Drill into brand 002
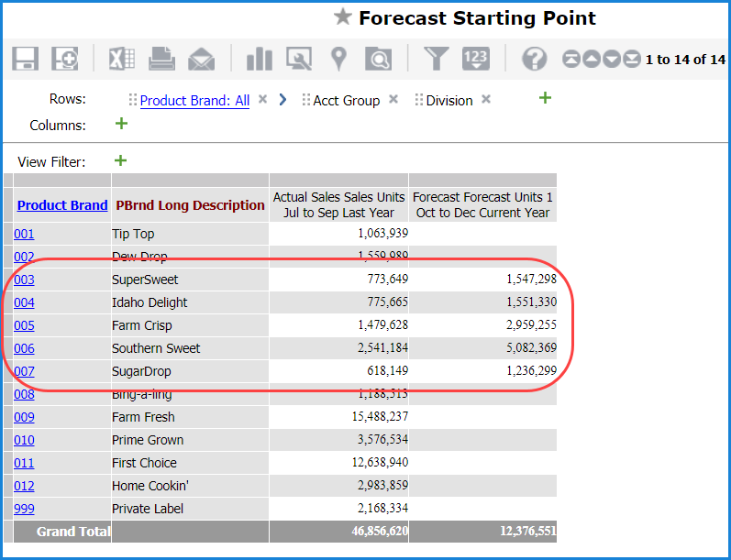This screenshot has height=560, width=731. pos(24,257)
